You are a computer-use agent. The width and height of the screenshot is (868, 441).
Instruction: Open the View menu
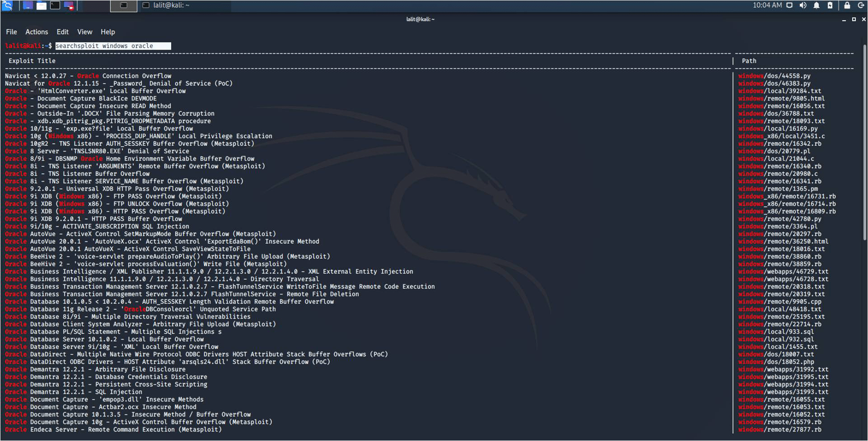[84, 32]
